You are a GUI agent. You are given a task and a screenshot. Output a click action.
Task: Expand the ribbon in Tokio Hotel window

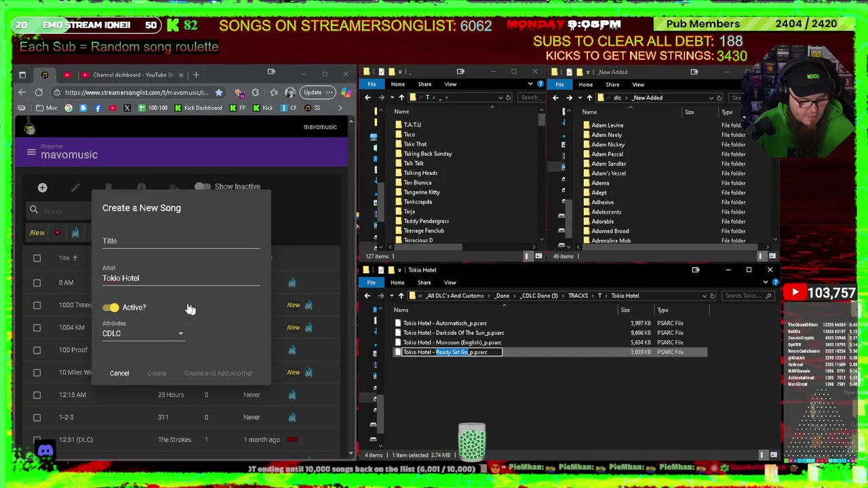[x=766, y=283]
